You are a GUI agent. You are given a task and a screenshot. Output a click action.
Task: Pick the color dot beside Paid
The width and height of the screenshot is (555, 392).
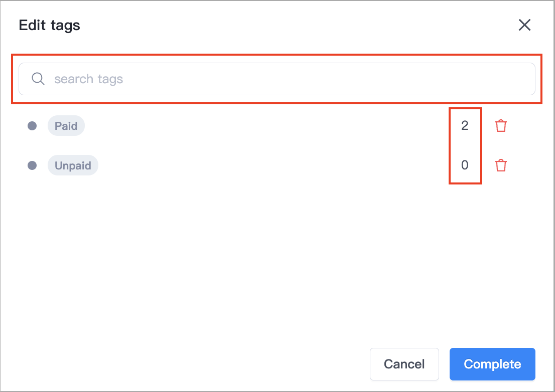(32, 126)
